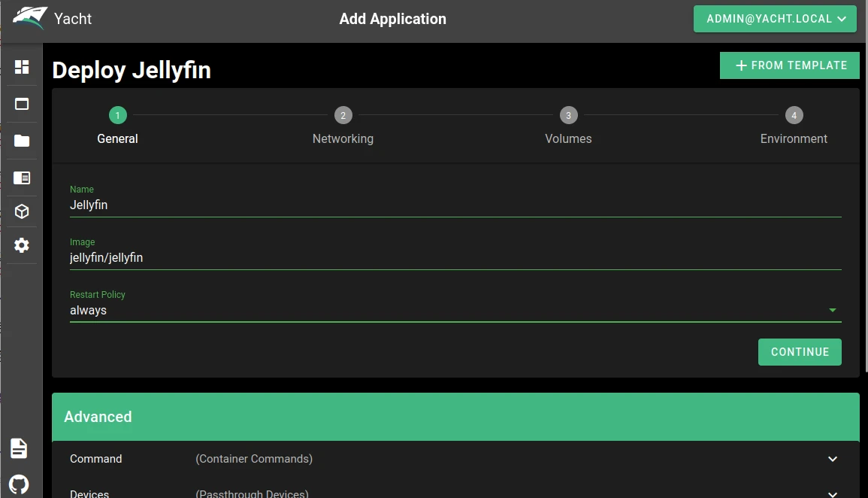Click the From Template button
Viewport: 868px width, 498px height.
(x=789, y=65)
